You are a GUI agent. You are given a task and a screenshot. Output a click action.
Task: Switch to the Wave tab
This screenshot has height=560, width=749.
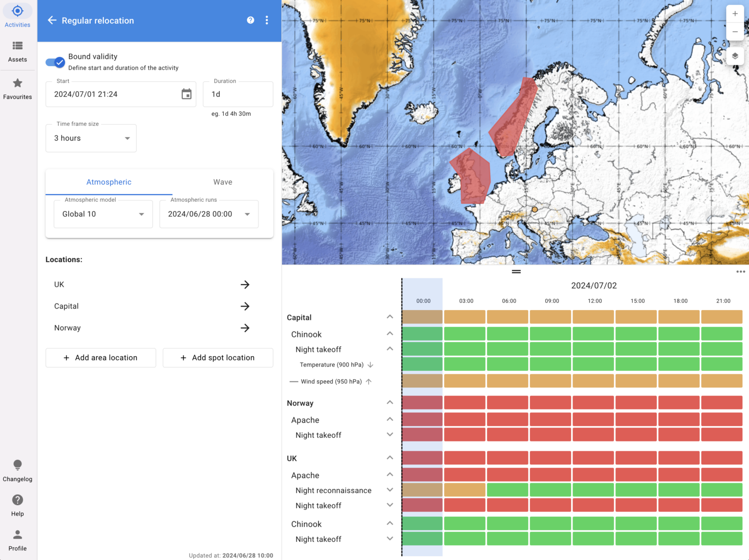(x=222, y=182)
